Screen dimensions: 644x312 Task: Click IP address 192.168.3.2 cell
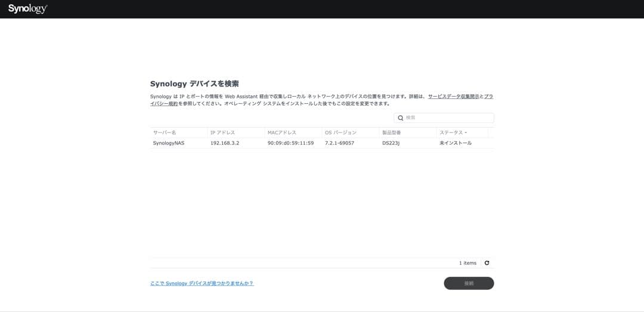225,143
